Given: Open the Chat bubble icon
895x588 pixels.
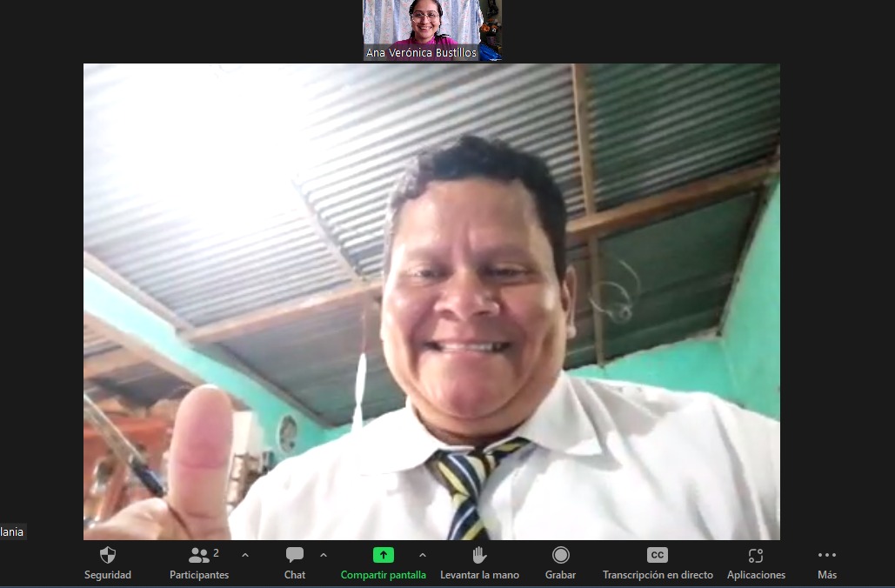Looking at the screenshot, I should 295,555.
